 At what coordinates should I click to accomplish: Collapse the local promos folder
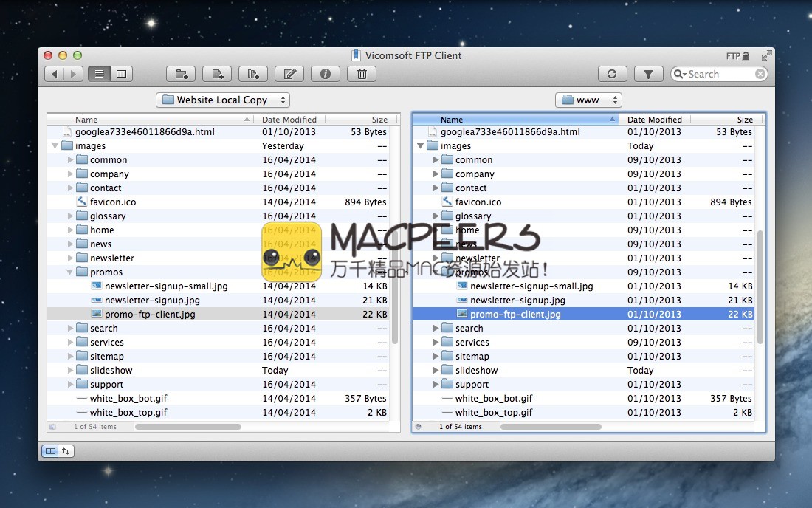pyautogui.click(x=70, y=272)
